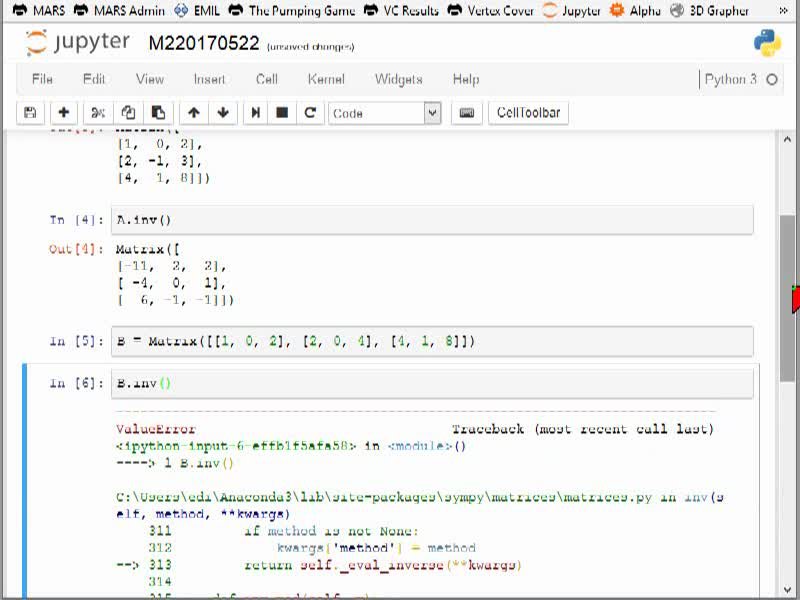800x600 pixels.
Task: Save notebook with the floppy disk icon
Action: pyautogui.click(x=30, y=113)
